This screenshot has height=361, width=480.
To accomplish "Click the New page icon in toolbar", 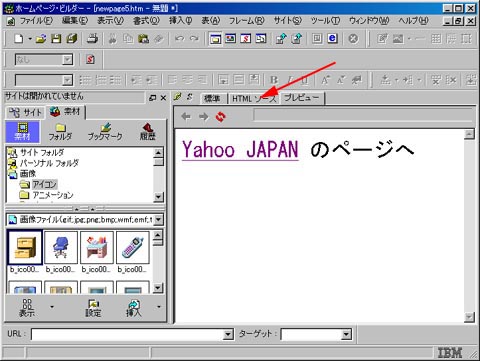I will tap(19, 39).
